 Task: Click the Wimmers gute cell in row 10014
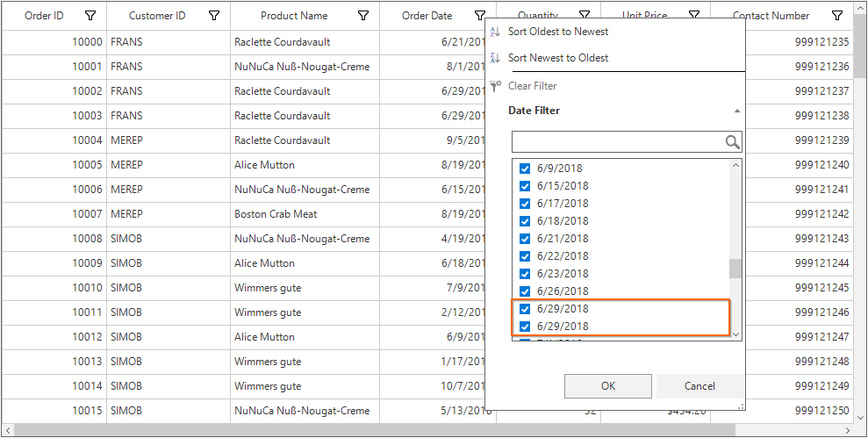click(305, 386)
